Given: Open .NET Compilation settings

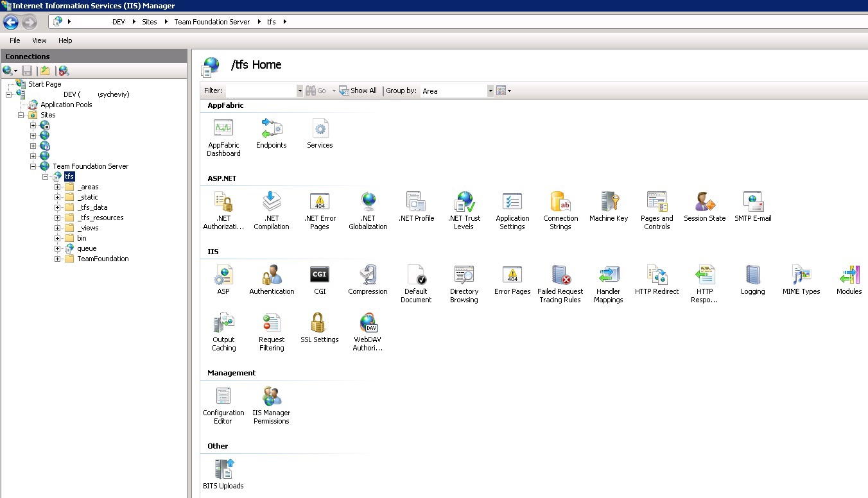Looking at the screenshot, I should point(272,210).
